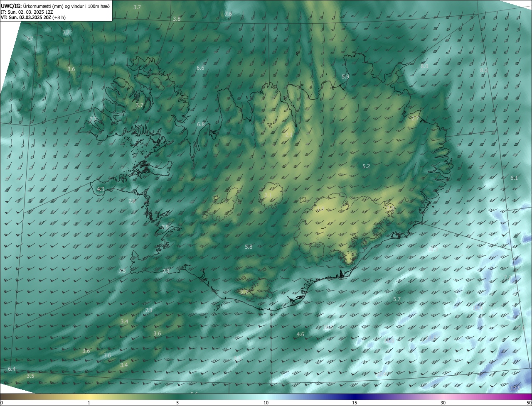This screenshot has width=532, height=406.
Task: Click the map value 6.8
Action: (x=201, y=124)
